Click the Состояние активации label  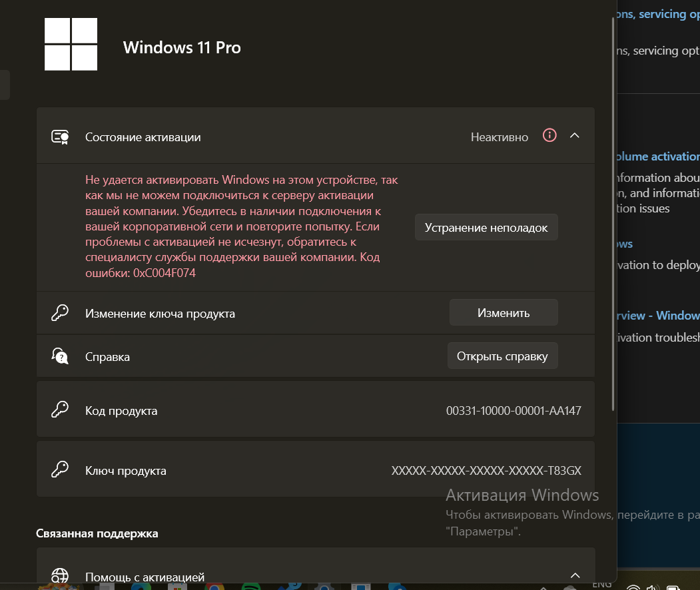pos(143,137)
